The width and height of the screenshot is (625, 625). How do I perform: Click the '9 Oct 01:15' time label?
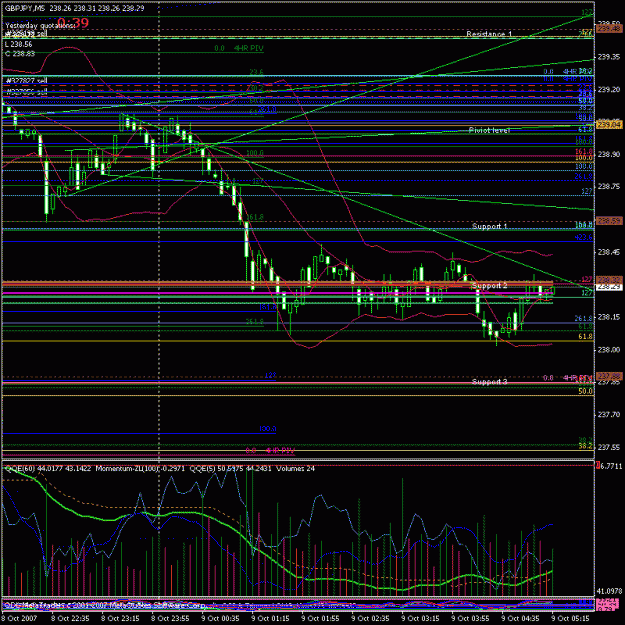270,618
